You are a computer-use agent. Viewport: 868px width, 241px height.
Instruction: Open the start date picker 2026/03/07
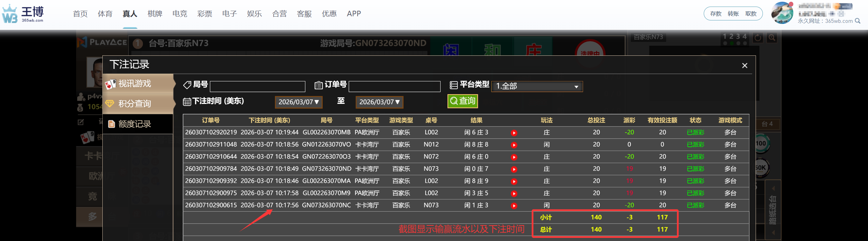(298, 102)
